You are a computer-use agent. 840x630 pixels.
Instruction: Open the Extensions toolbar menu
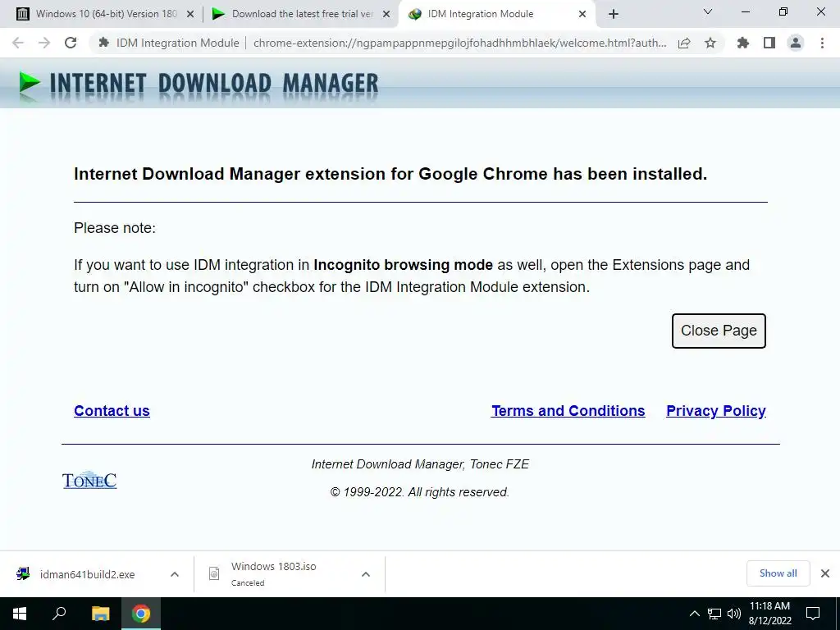[x=742, y=43]
